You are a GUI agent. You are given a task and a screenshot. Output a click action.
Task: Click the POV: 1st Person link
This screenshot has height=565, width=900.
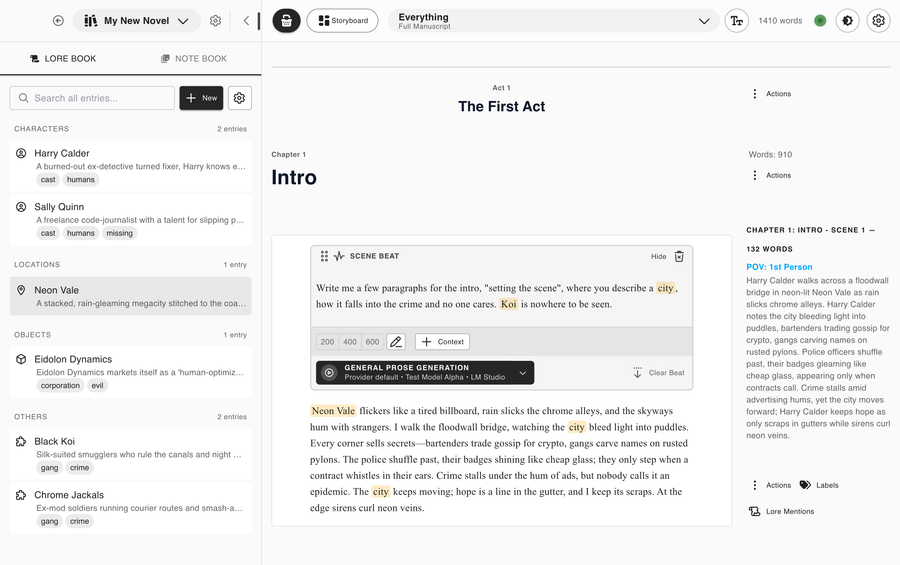779,267
